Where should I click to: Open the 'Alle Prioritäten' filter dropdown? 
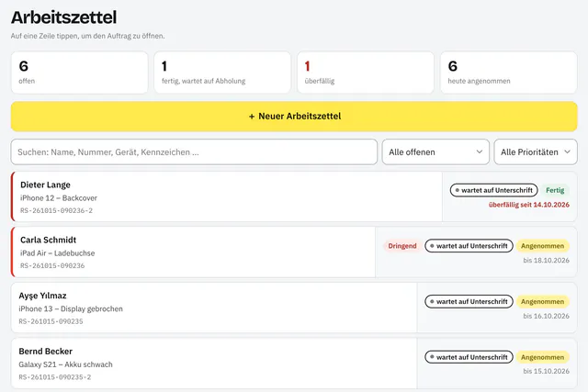click(536, 151)
